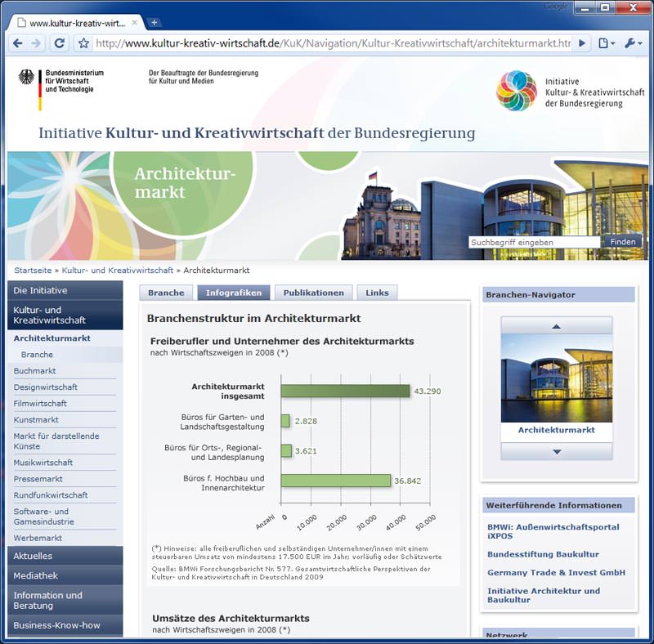Switch to the Branche tab
Image resolution: width=654 pixels, height=644 pixels.
[x=166, y=293]
